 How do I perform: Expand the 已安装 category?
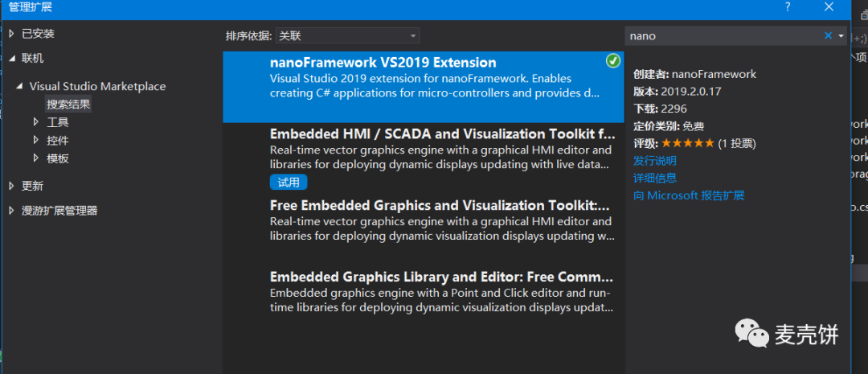click(x=12, y=34)
